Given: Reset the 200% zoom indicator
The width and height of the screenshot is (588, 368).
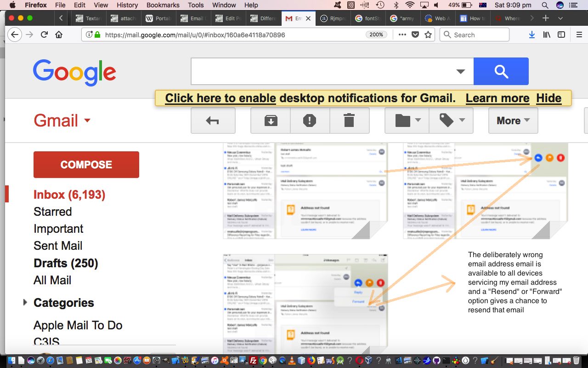Looking at the screenshot, I should (376, 34).
